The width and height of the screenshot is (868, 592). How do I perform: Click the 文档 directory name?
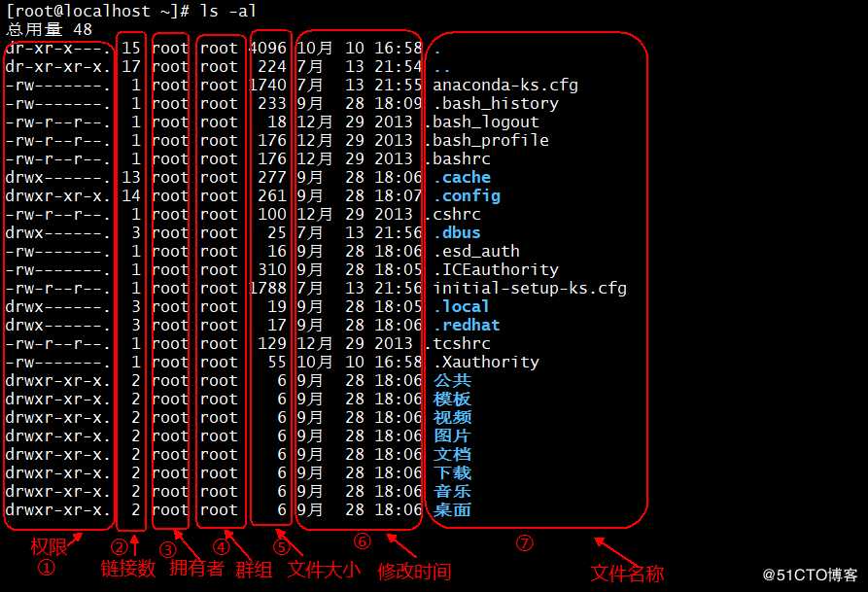[452, 454]
